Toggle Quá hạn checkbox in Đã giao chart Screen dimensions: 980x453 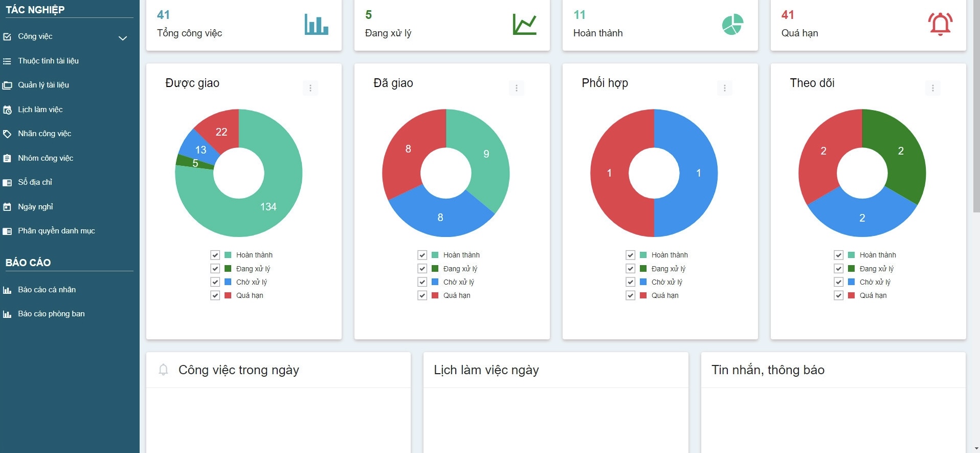(422, 295)
